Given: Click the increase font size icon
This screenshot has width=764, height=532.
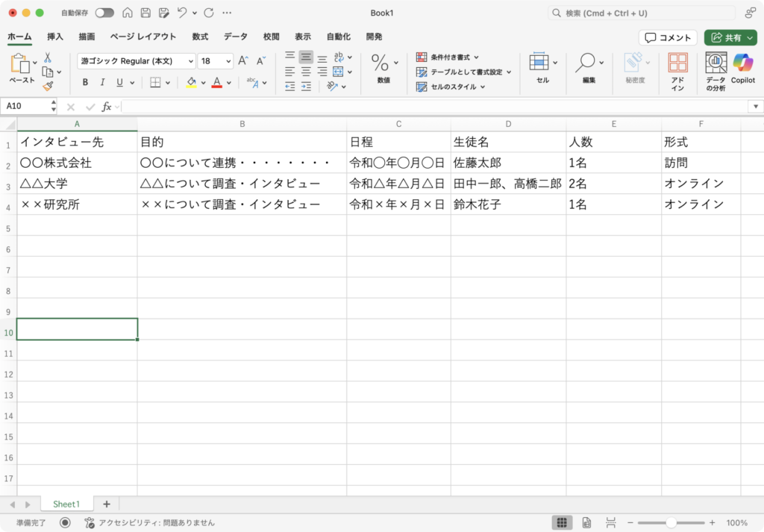Looking at the screenshot, I should 243,61.
